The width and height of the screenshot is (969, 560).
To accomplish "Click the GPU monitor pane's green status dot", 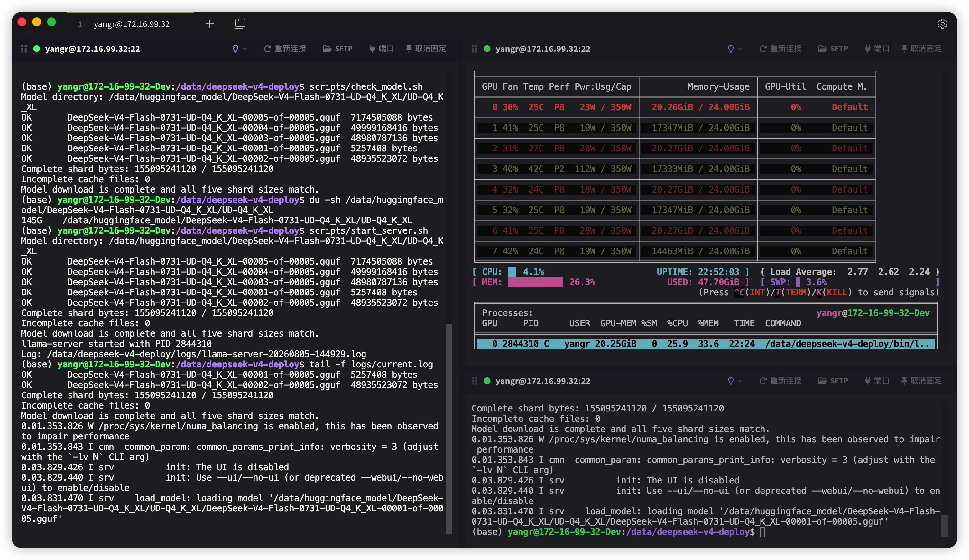I will [487, 49].
